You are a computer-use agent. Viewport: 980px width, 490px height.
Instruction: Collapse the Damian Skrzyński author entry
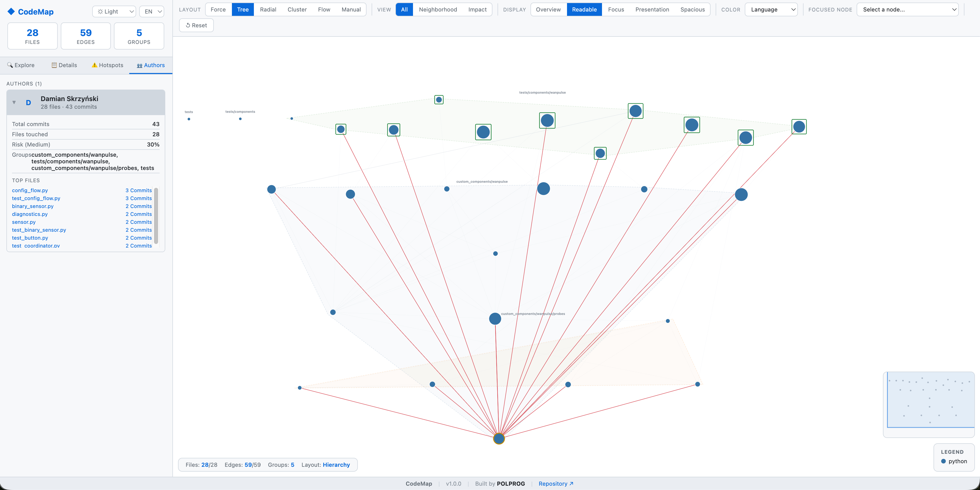click(14, 103)
